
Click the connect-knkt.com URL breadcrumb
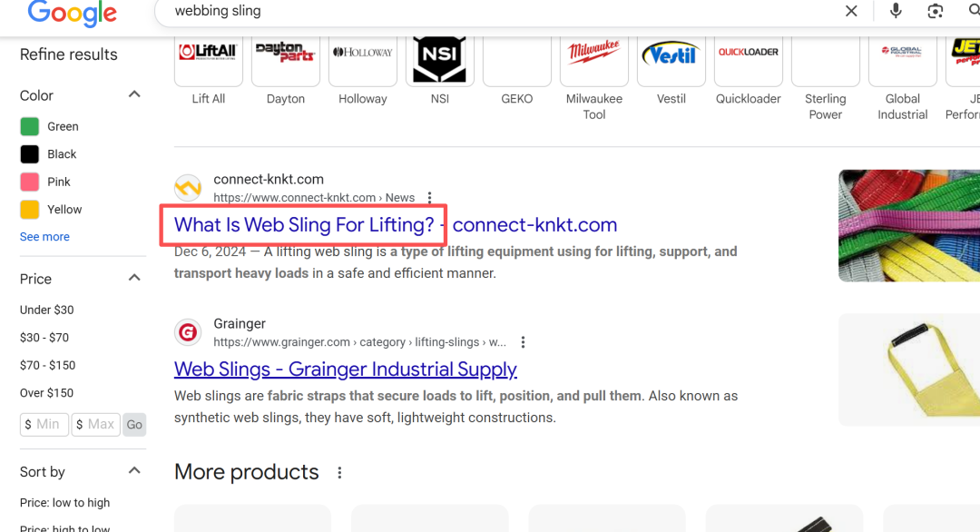tap(314, 198)
